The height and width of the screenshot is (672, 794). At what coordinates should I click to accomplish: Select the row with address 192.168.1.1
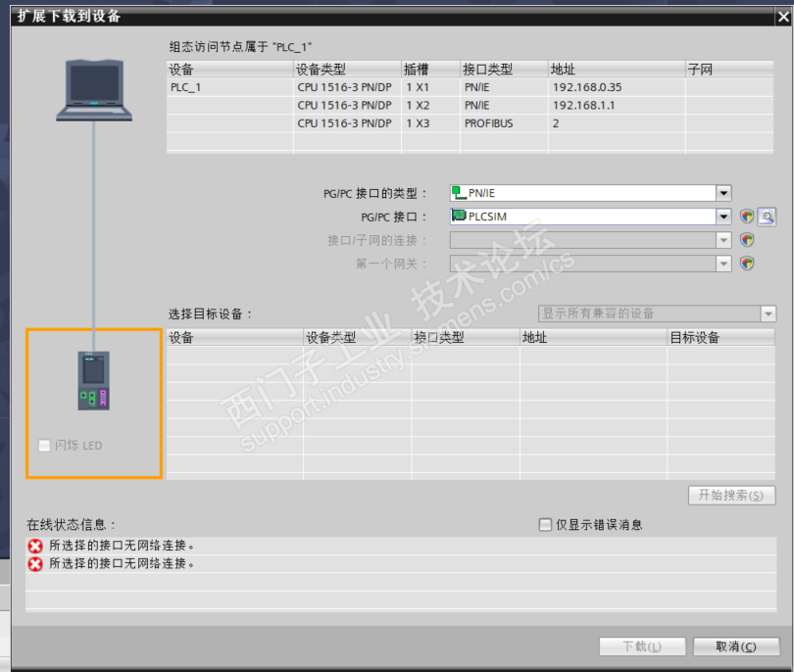coord(470,105)
